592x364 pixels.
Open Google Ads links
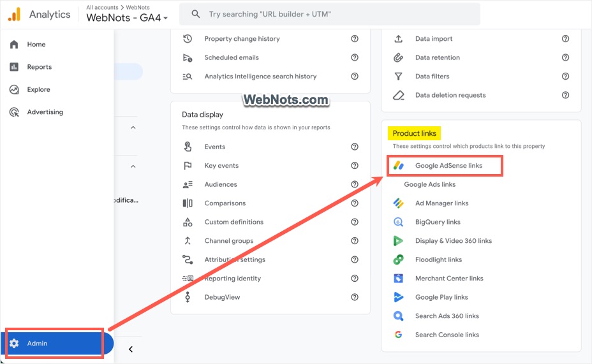pyautogui.click(x=430, y=184)
